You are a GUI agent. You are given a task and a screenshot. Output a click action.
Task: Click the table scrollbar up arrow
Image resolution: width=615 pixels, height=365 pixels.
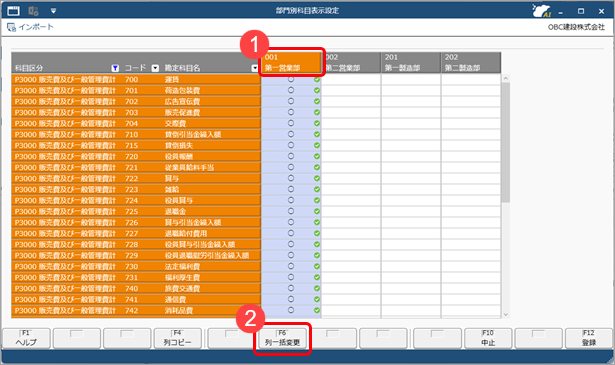[x=506, y=78]
